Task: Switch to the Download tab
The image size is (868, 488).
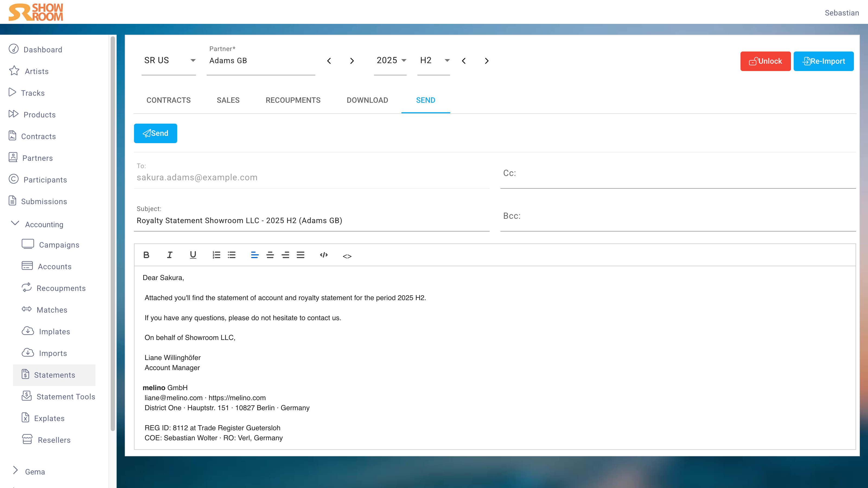Action: click(x=367, y=100)
